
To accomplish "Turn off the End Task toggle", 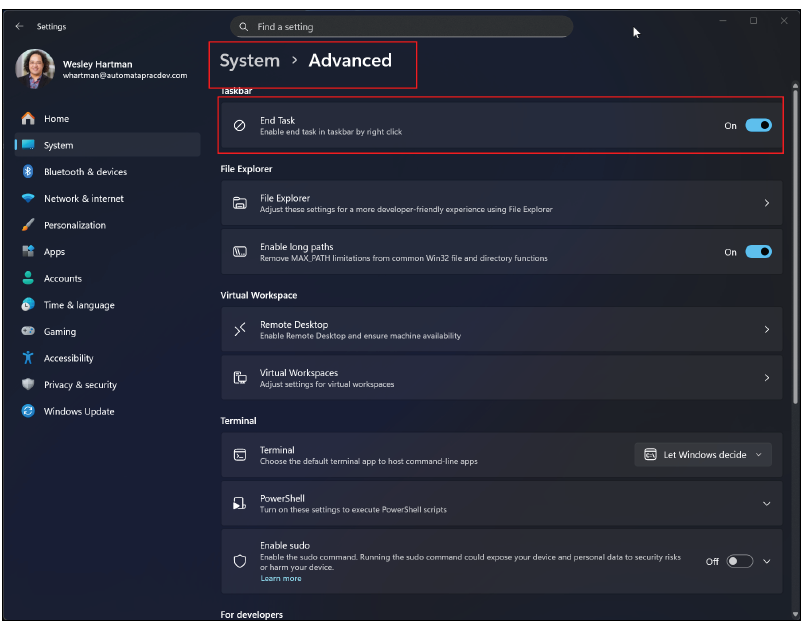I will [x=758, y=126].
